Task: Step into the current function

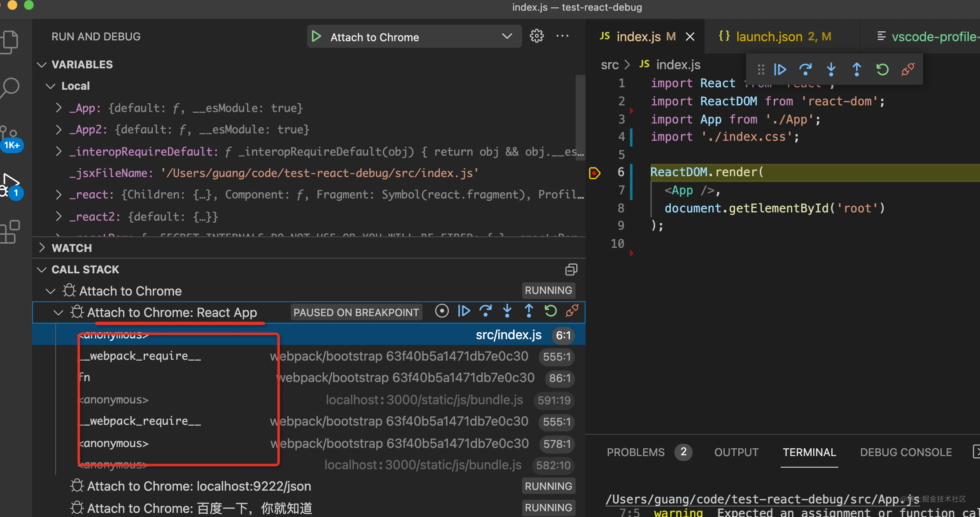Action: click(831, 69)
